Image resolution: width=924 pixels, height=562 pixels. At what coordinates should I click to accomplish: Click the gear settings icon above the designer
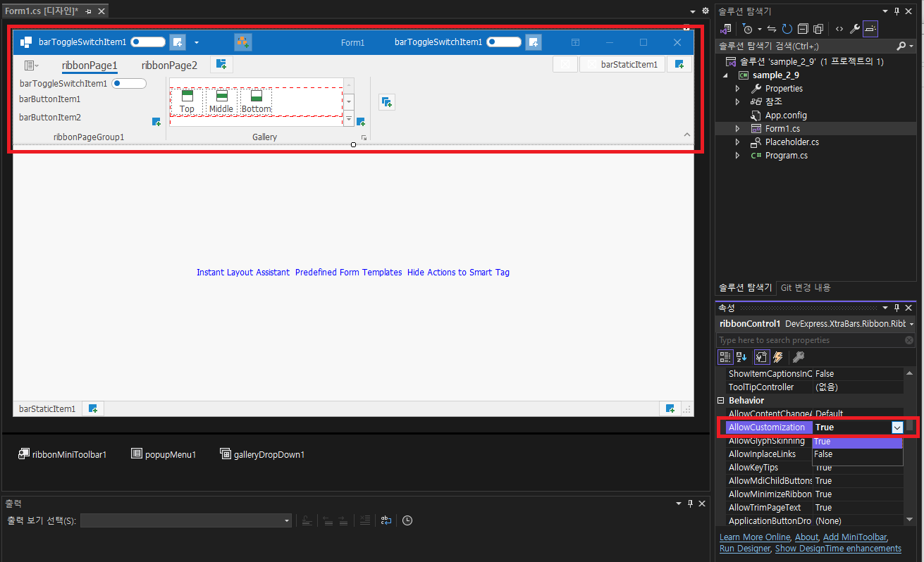pyautogui.click(x=706, y=11)
